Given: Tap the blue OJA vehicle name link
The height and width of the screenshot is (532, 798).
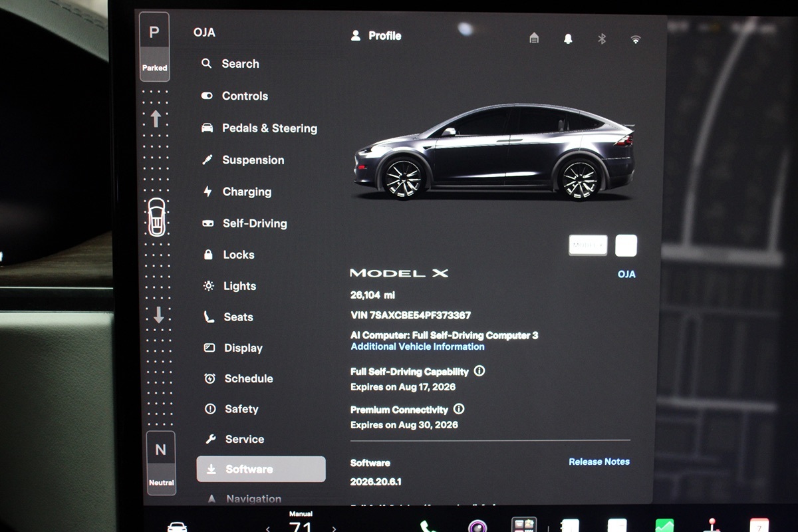Looking at the screenshot, I should 626,274.
